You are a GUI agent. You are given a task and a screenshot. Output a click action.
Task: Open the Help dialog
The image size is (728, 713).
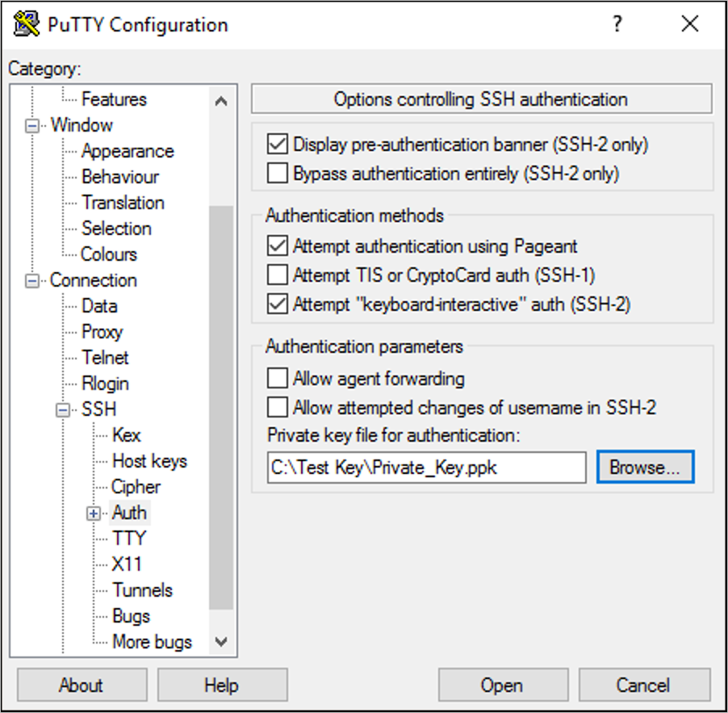click(x=223, y=685)
